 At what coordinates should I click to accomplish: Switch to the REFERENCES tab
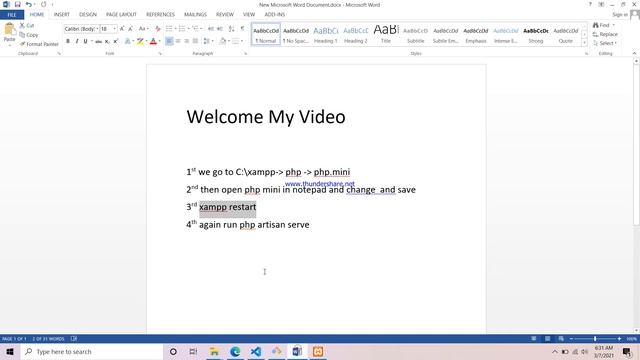coord(160,15)
